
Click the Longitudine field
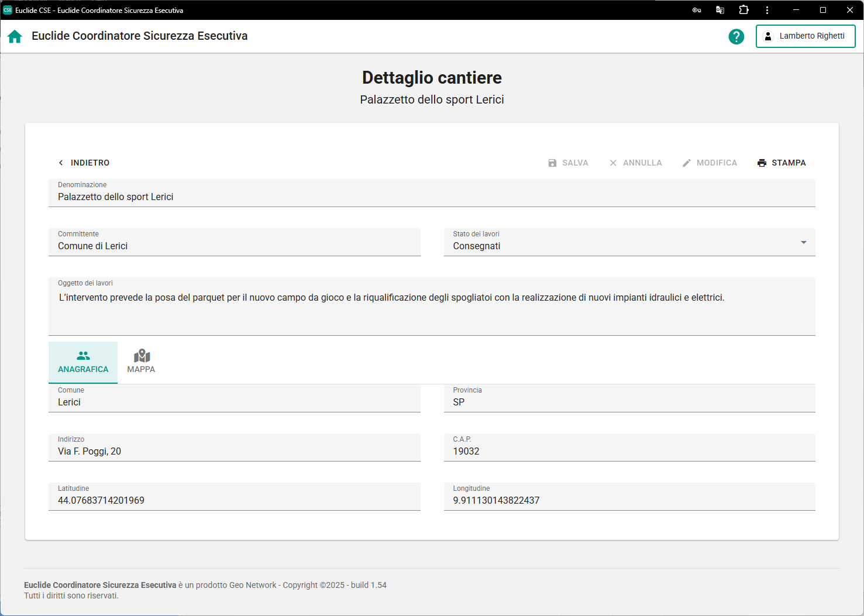[629, 501]
